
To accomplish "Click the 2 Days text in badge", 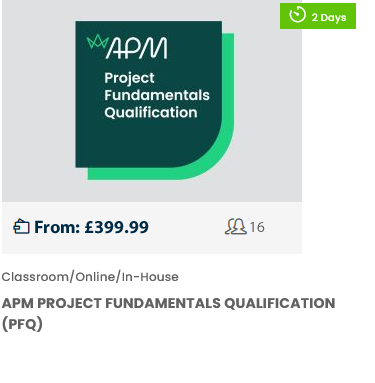I will (329, 17).
